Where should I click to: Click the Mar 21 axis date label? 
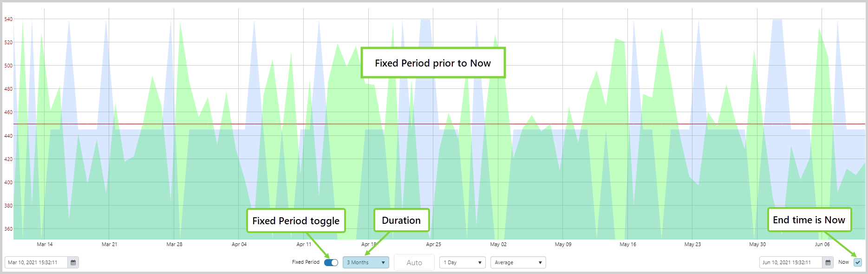[110, 244]
